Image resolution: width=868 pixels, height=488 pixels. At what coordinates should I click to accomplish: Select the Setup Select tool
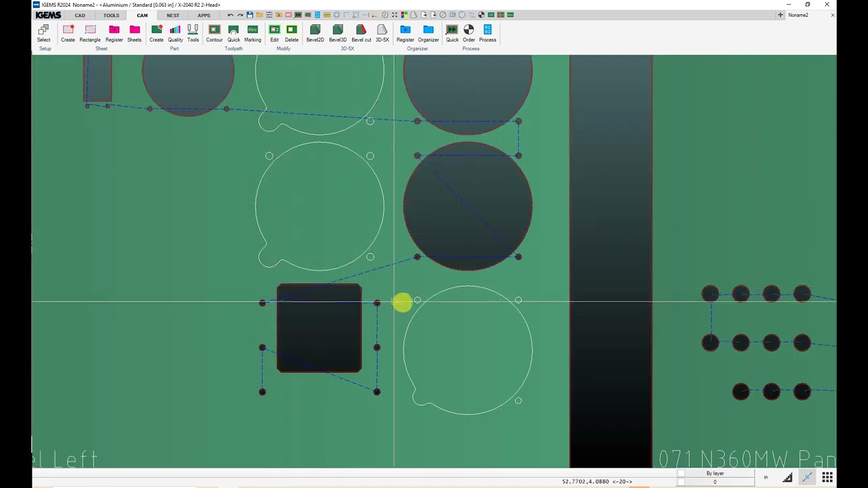coord(43,33)
